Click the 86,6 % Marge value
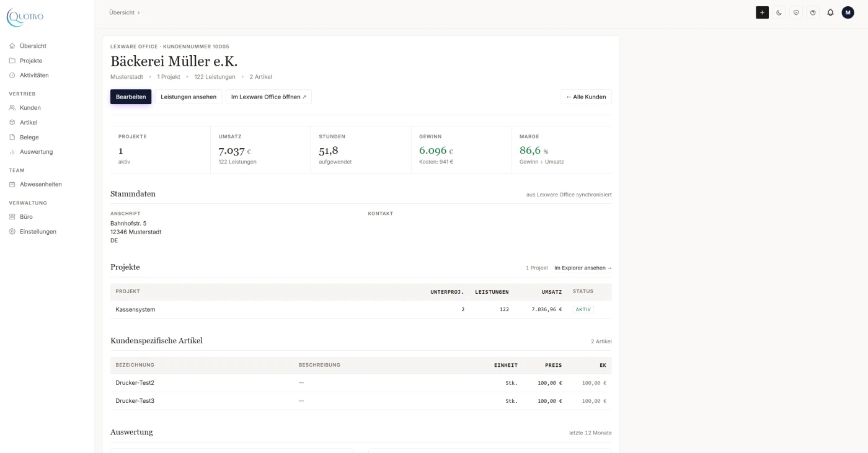This screenshot has height=453, width=868. pos(534,151)
